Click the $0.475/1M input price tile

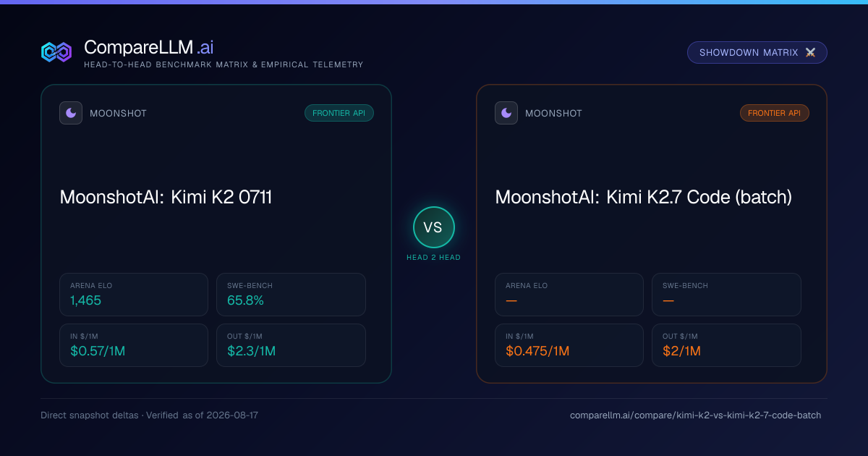pyautogui.click(x=569, y=345)
